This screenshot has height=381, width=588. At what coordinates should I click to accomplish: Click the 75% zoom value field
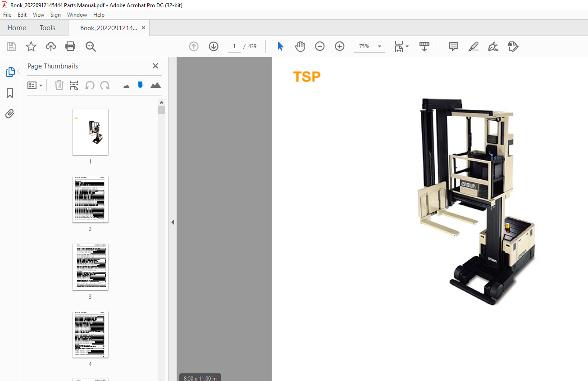(364, 46)
